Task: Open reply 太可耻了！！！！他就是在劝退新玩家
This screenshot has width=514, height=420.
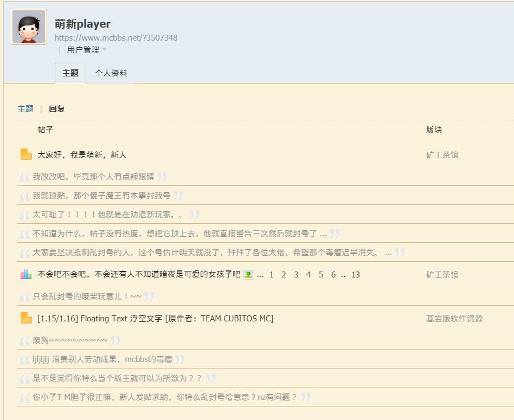Action: coord(107,215)
